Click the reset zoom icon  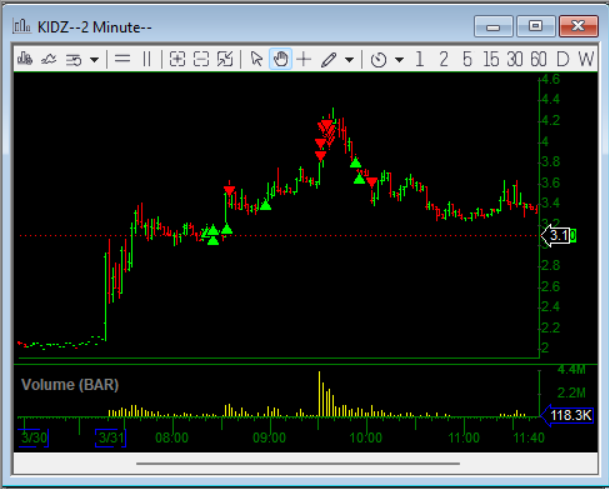(225, 59)
